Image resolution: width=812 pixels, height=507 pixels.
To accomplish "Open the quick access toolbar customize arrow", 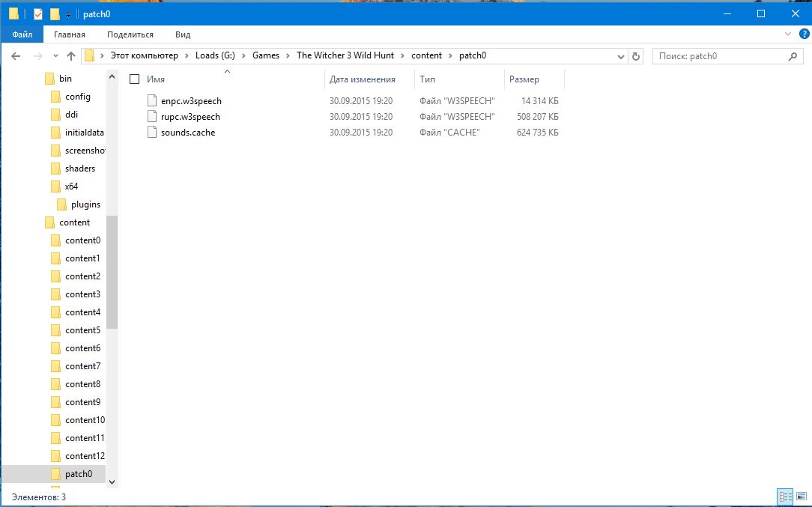I will point(68,15).
